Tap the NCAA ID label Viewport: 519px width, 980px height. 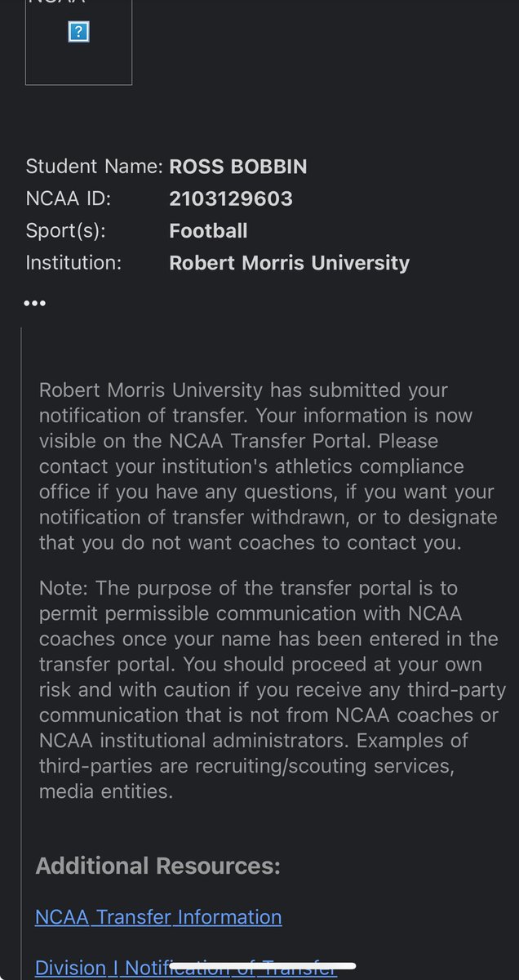tap(68, 198)
